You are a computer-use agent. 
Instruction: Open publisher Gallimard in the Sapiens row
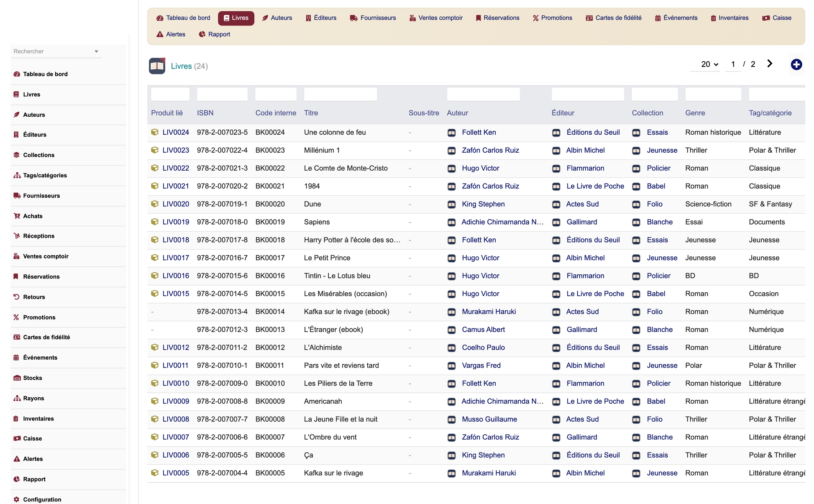[581, 222]
